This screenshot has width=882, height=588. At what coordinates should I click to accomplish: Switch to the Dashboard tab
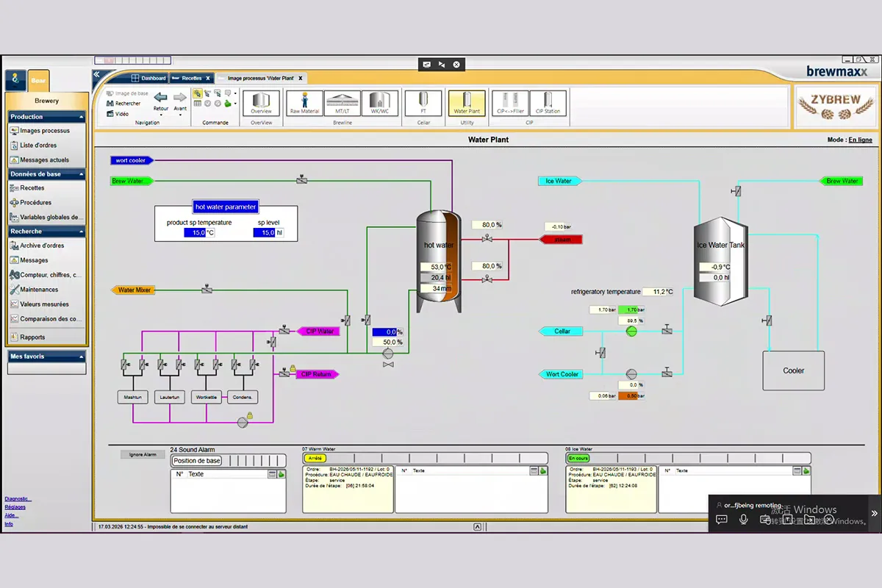(x=149, y=78)
